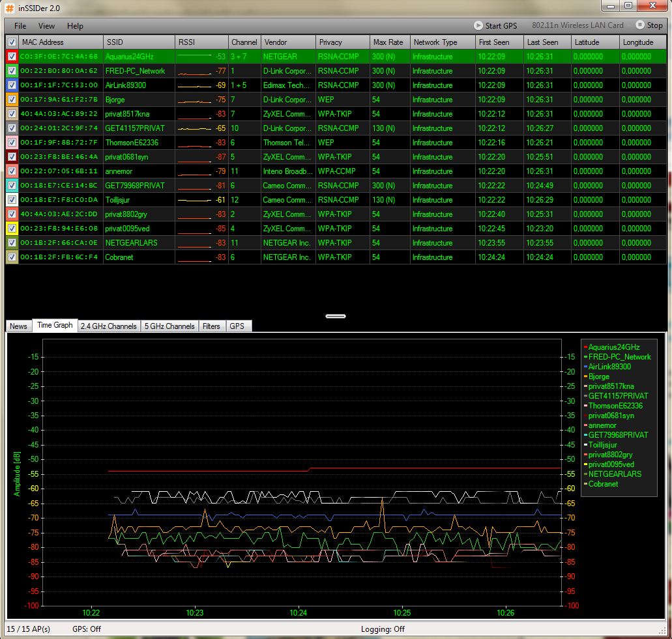Sort by Max Rate column header
The height and width of the screenshot is (639, 672).
tap(390, 42)
